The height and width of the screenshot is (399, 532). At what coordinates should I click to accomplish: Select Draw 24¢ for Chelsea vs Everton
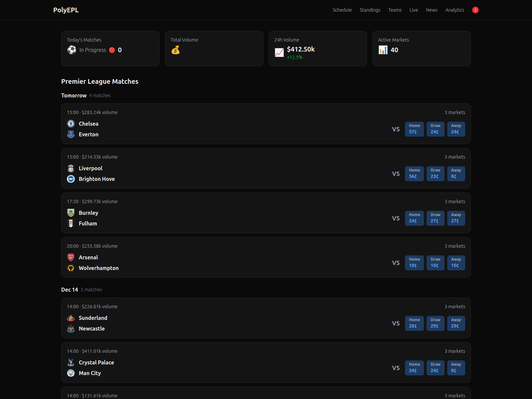[x=436, y=129]
